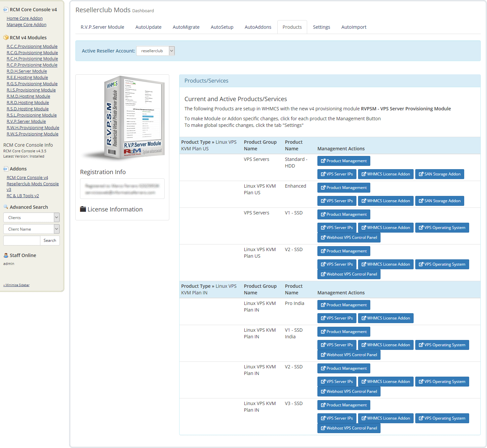Click the RCM v4 Modules box icon
The height and width of the screenshot is (448, 487).
pos(6,38)
